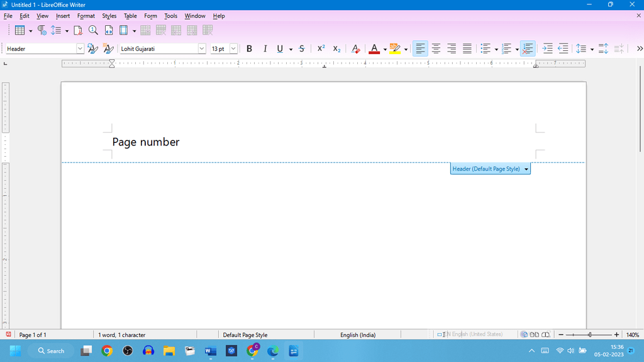
Task: Open the font name dropdown for Lohit Gujarati
Action: 202,48
